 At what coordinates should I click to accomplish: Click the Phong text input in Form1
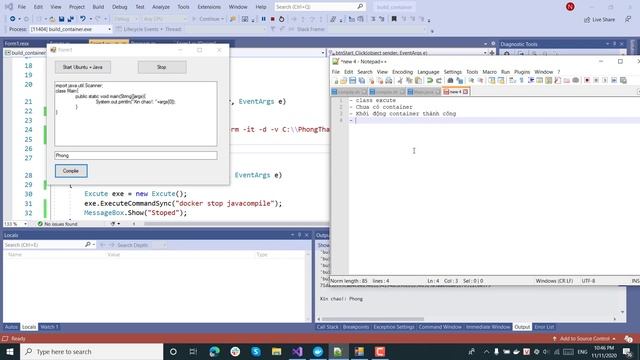pos(136,156)
